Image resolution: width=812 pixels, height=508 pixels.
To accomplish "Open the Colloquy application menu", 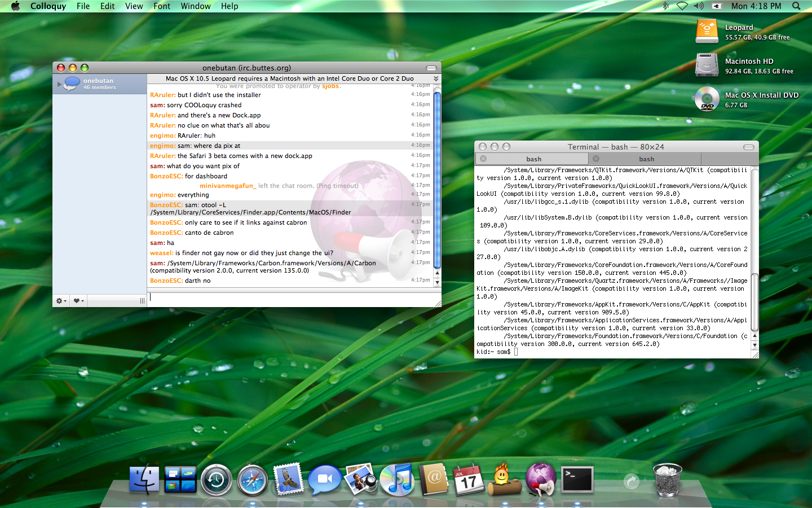I will (x=48, y=6).
